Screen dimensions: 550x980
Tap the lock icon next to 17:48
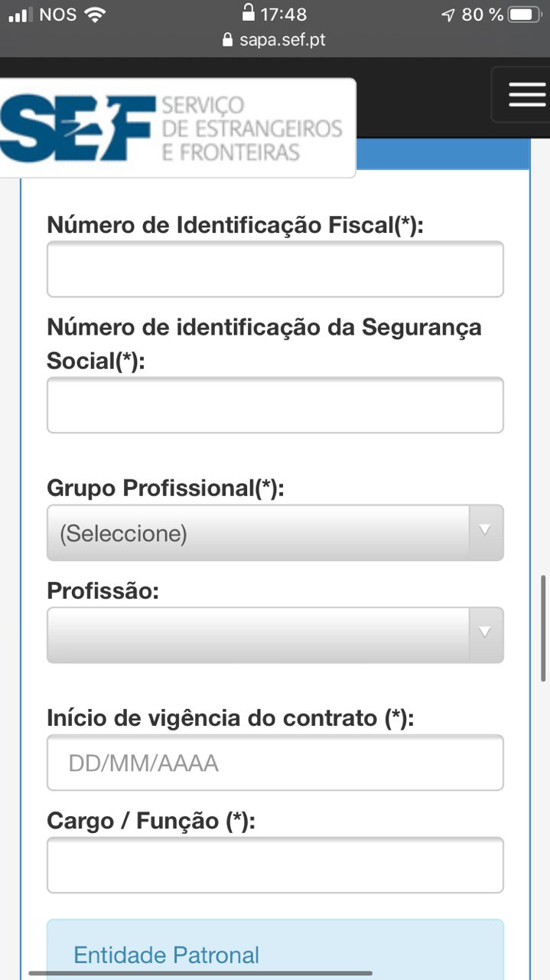tap(248, 12)
